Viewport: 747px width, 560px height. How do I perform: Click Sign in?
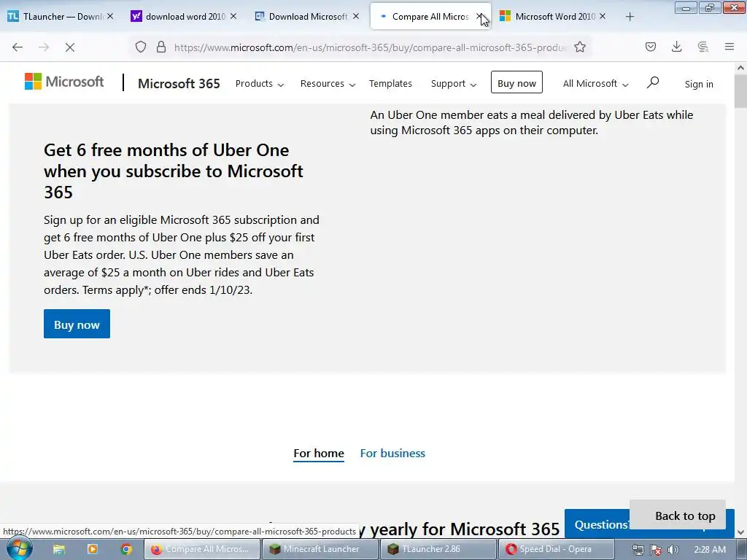click(699, 85)
